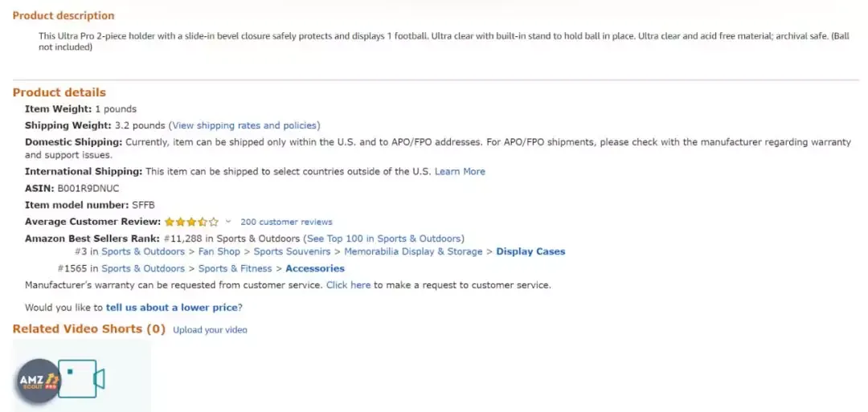Click Learn More about international shipping

pyautogui.click(x=460, y=171)
